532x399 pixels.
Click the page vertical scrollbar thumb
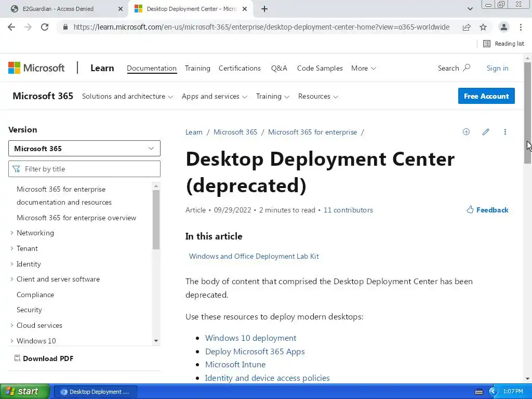(x=528, y=113)
